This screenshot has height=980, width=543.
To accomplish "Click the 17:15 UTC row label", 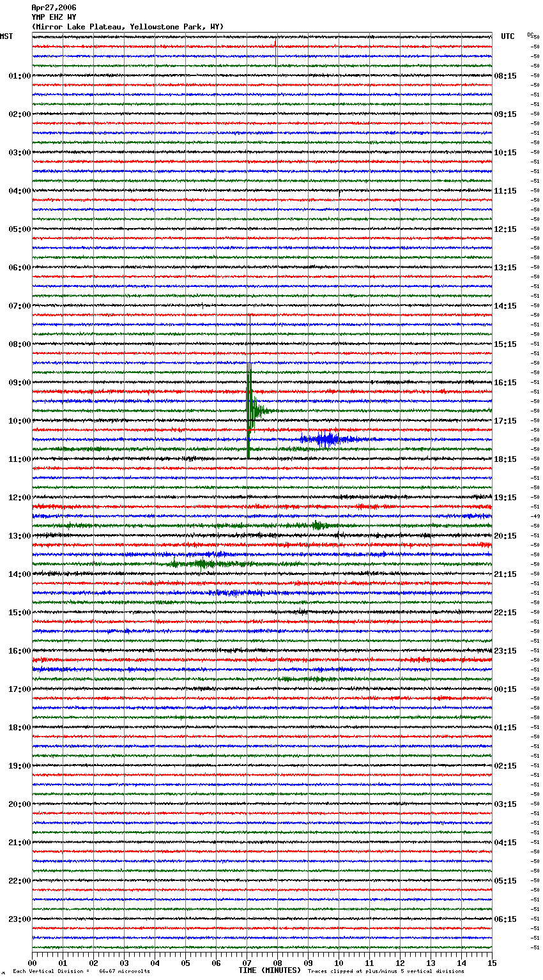I will (505, 421).
